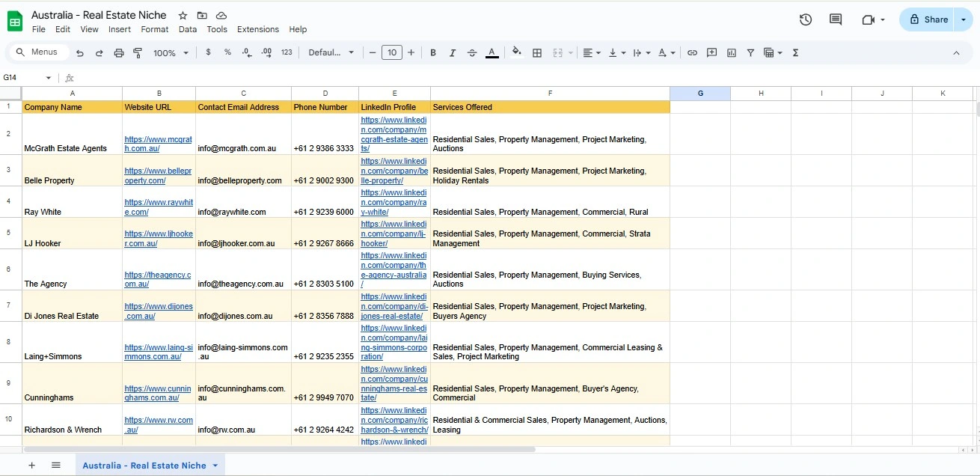Increase font size with plus

coord(411,52)
